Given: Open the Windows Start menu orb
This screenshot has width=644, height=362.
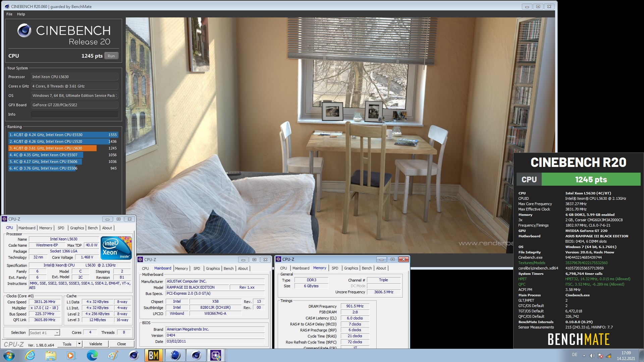Looking at the screenshot, I should (x=9, y=355).
